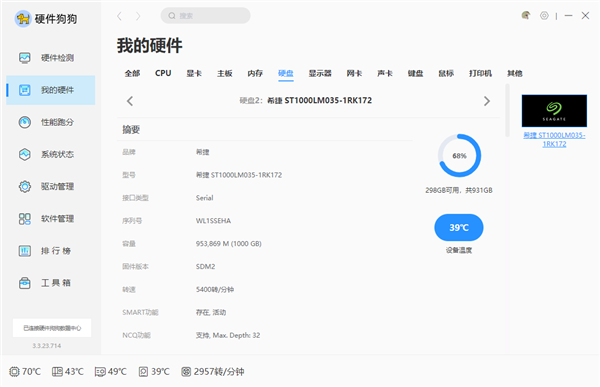Viewport: 600px width, 387px height.
Task: Switch to the 主板 tab
Action: coord(225,73)
